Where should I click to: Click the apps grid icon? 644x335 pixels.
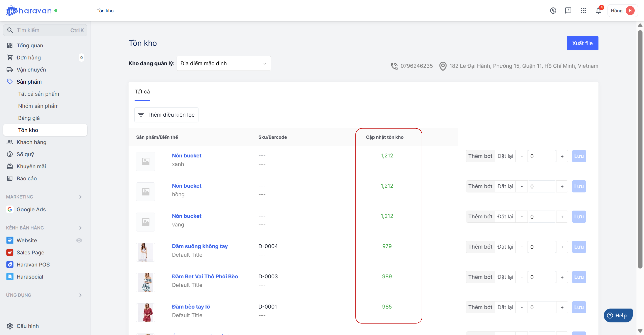[x=583, y=11]
